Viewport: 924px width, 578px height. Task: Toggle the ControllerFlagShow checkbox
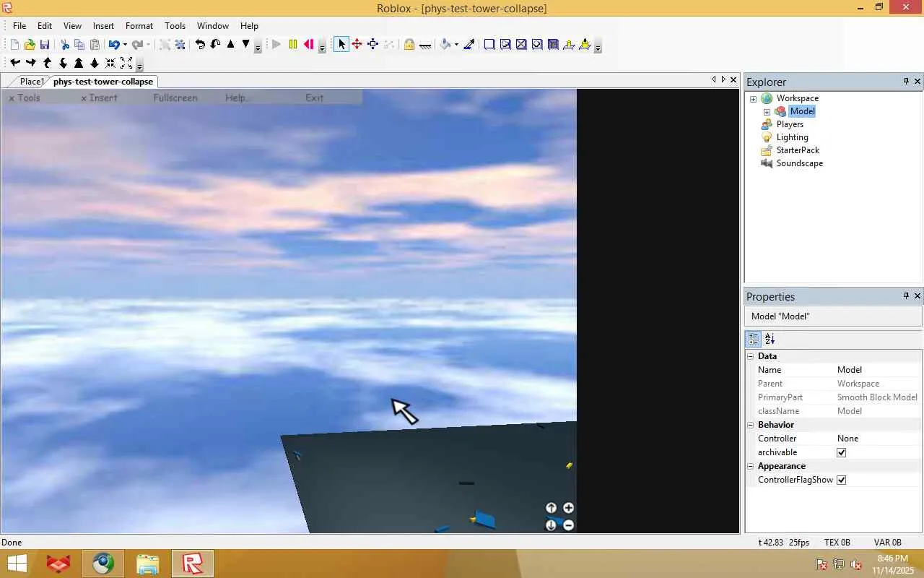[x=841, y=480]
